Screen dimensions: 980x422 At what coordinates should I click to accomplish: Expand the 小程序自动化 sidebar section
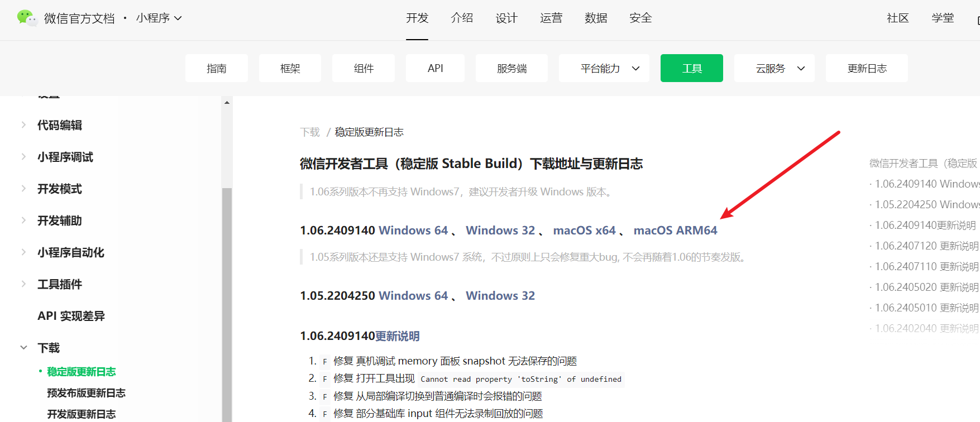pyautogui.click(x=71, y=252)
